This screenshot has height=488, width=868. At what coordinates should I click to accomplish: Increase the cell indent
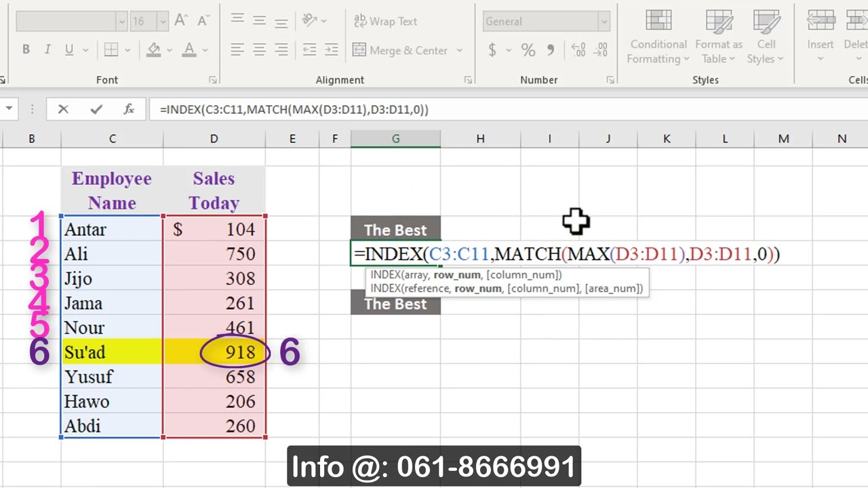click(x=331, y=50)
